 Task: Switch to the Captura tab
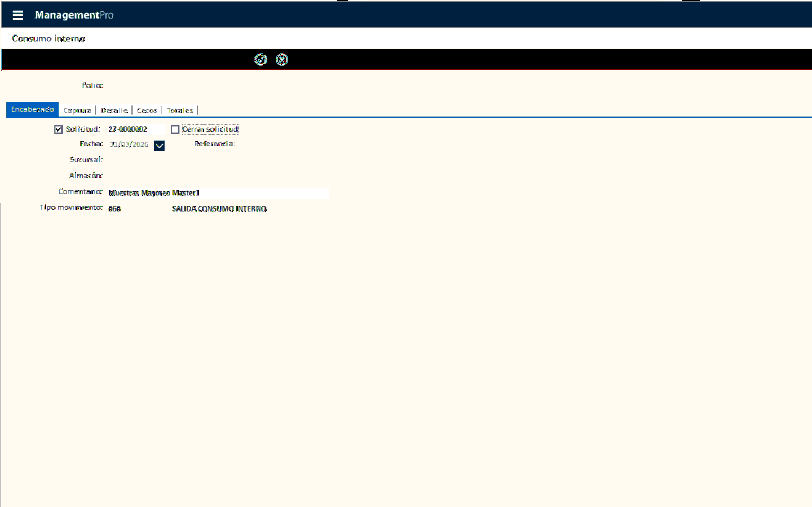click(77, 110)
